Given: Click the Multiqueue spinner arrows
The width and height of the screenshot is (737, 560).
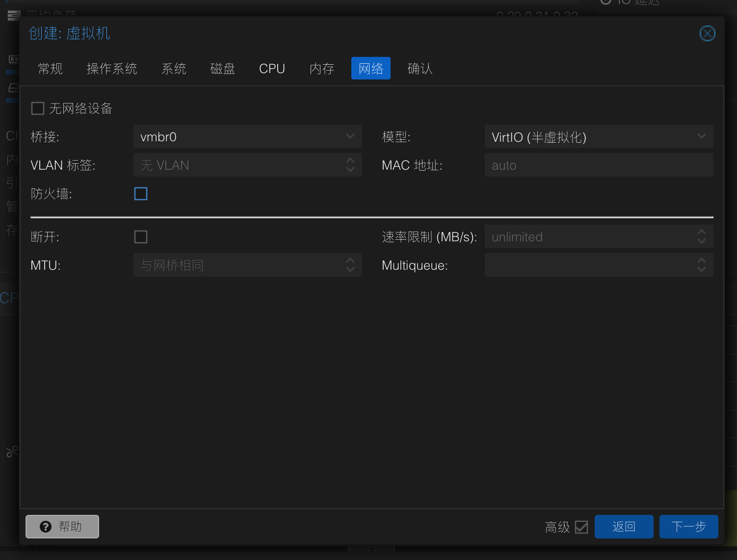Looking at the screenshot, I should [x=701, y=265].
